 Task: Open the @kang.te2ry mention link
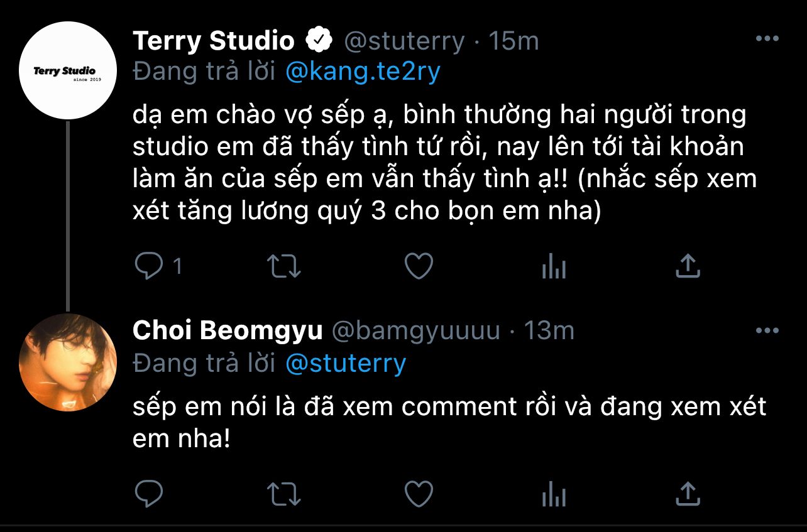click(363, 72)
